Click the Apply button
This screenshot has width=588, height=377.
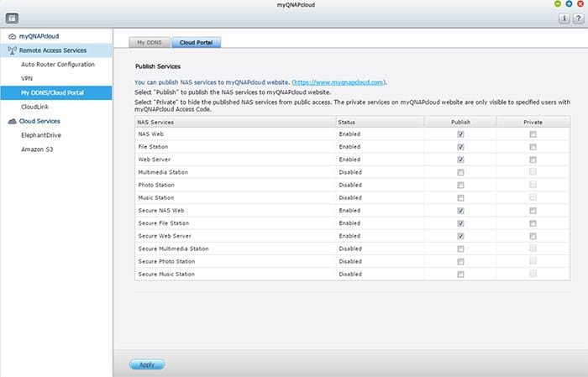pyautogui.click(x=147, y=364)
